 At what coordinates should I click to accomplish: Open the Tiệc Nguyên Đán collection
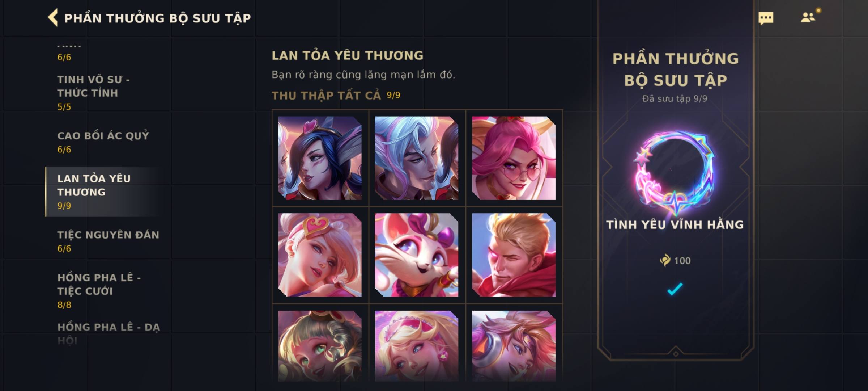pos(107,241)
